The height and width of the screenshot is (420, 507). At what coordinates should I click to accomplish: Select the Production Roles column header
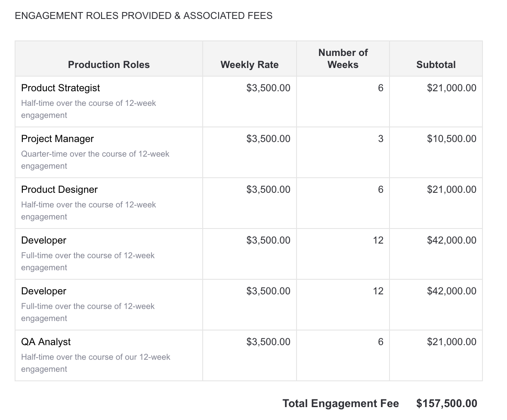click(x=109, y=65)
